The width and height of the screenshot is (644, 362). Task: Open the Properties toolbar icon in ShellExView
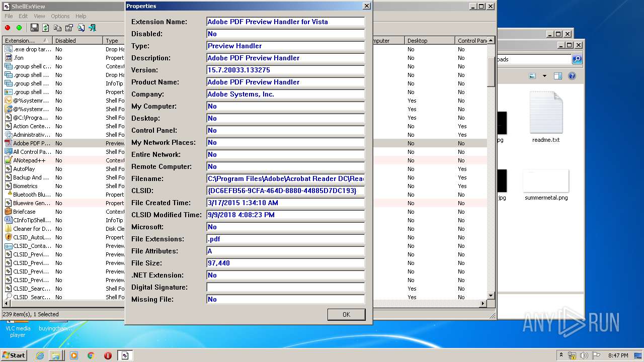click(69, 28)
